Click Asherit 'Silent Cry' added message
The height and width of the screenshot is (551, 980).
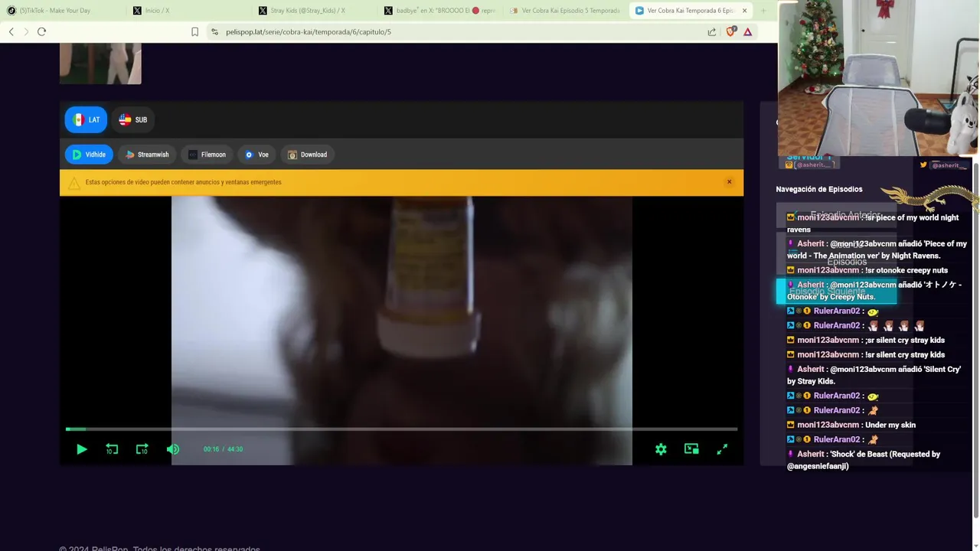click(874, 375)
